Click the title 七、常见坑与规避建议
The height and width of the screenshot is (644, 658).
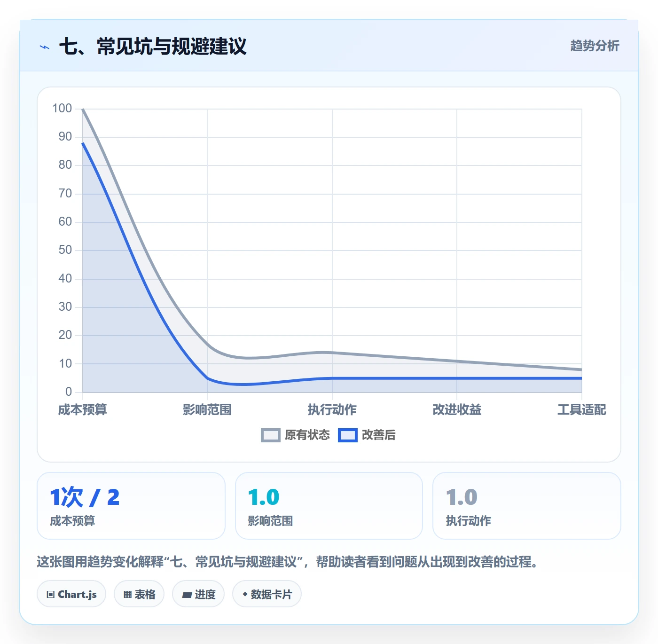point(153,47)
